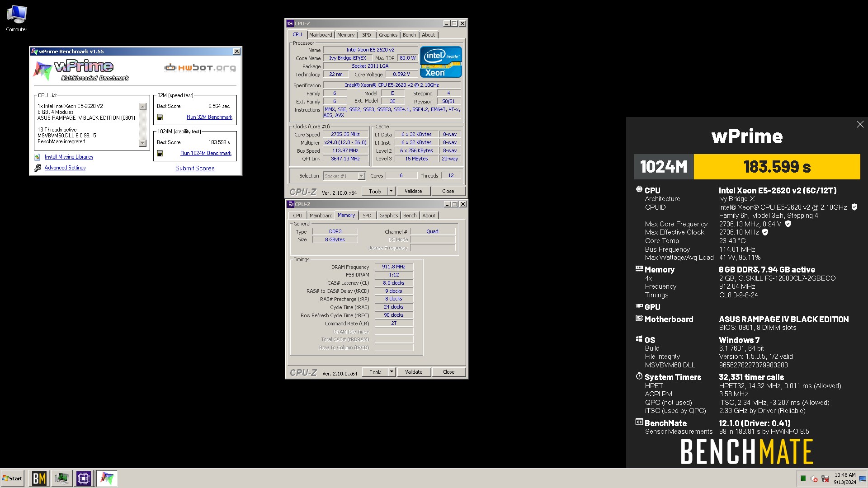Click Close in the CPU-Z memory window
Screen dimensions: 868x488
tap(448, 372)
